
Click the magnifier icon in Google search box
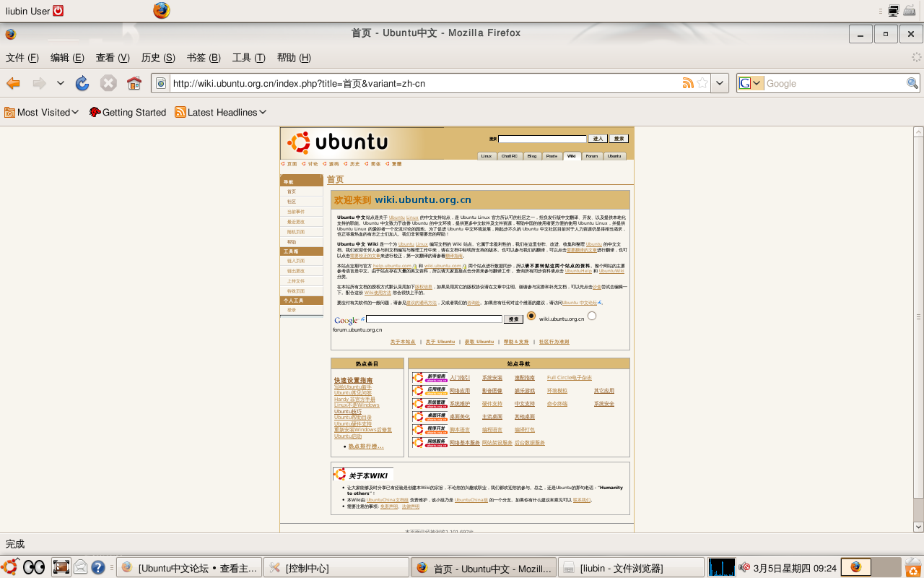pos(912,83)
